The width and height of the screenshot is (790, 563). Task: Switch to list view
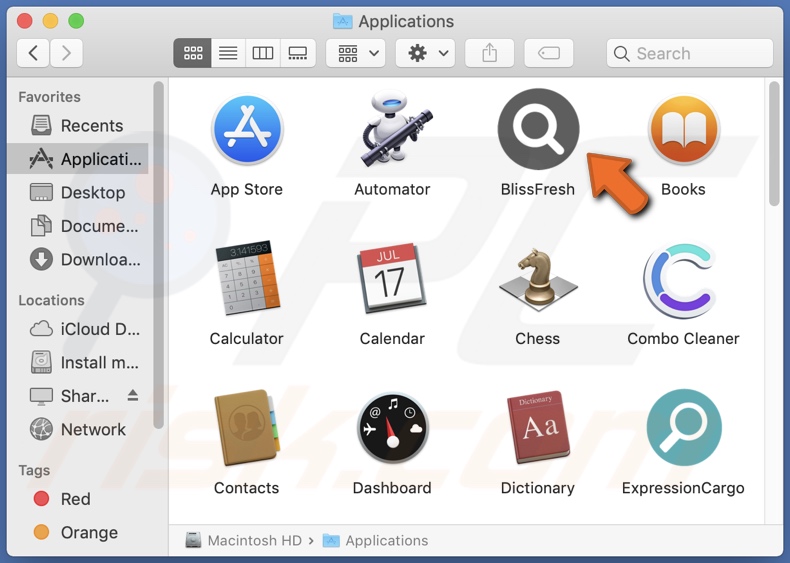click(x=228, y=53)
